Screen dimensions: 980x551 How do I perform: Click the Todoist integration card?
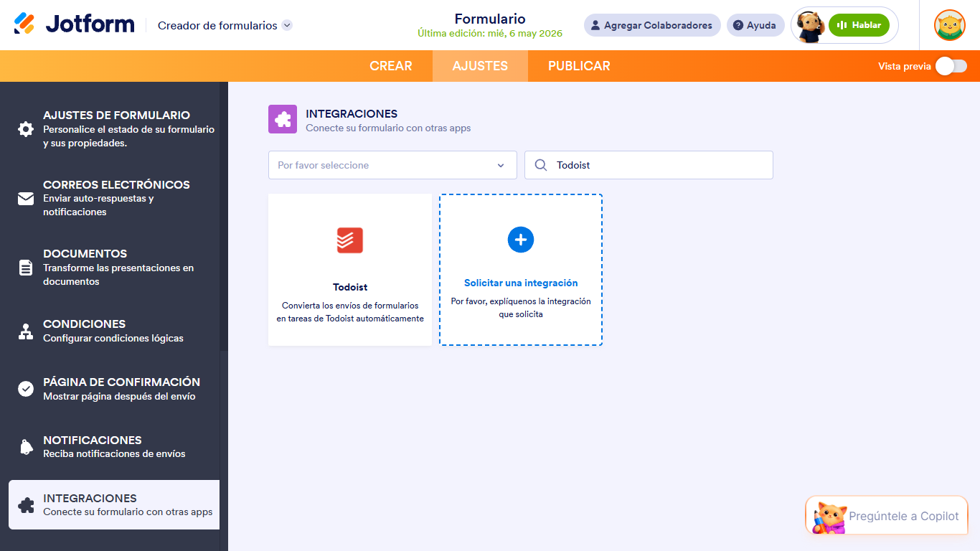click(x=350, y=270)
